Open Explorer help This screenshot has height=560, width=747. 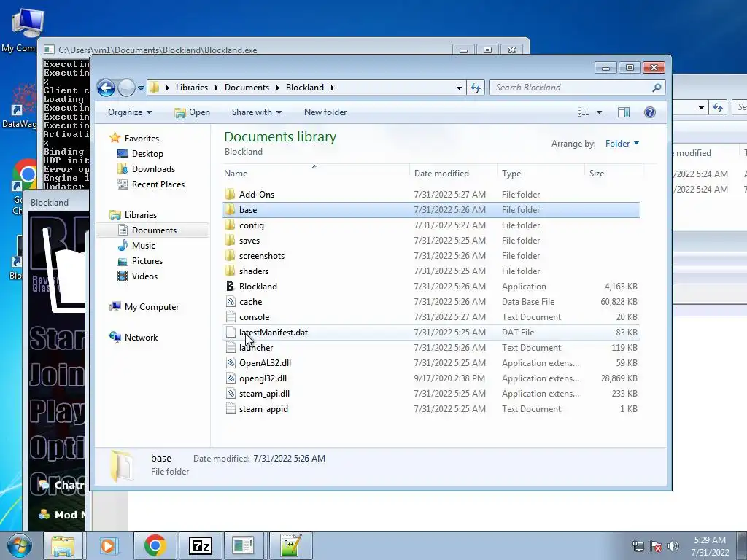(x=650, y=112)
